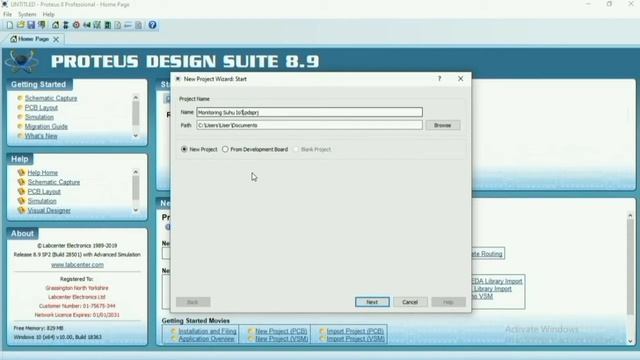Screen dimensions: 640x360
Task: Open the Help Home link
Action: [43, 173]
